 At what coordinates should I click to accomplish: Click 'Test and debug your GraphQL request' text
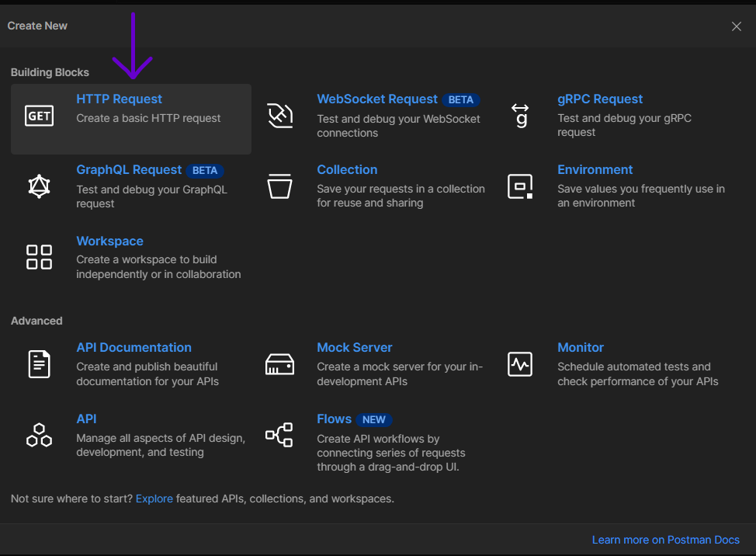pyautogui.click(x=151, y=196)
